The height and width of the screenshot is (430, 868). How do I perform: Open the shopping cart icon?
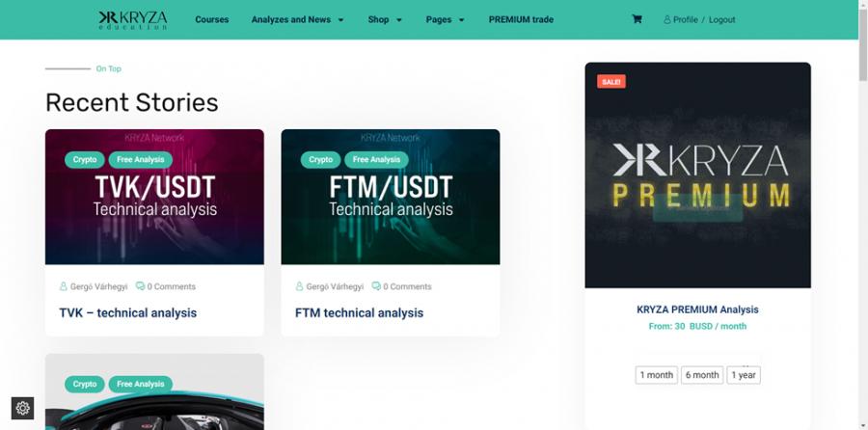pyautogui.click(x=637, y=19)
